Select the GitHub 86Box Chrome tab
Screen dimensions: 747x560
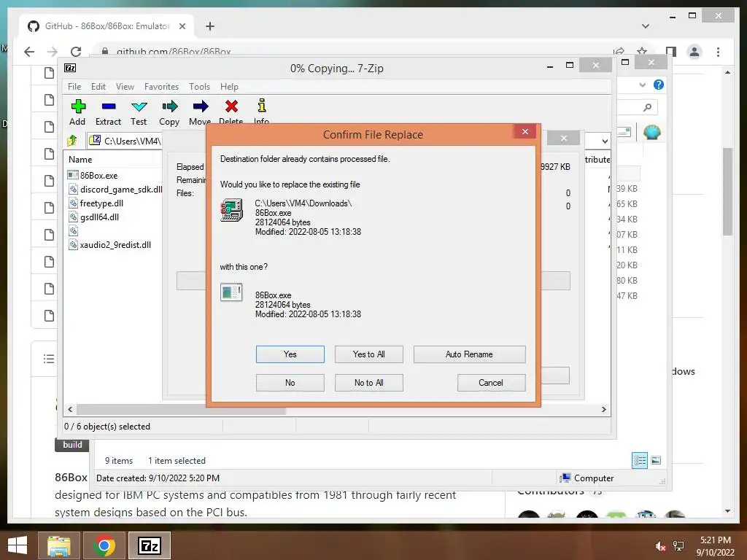[107, 26]
